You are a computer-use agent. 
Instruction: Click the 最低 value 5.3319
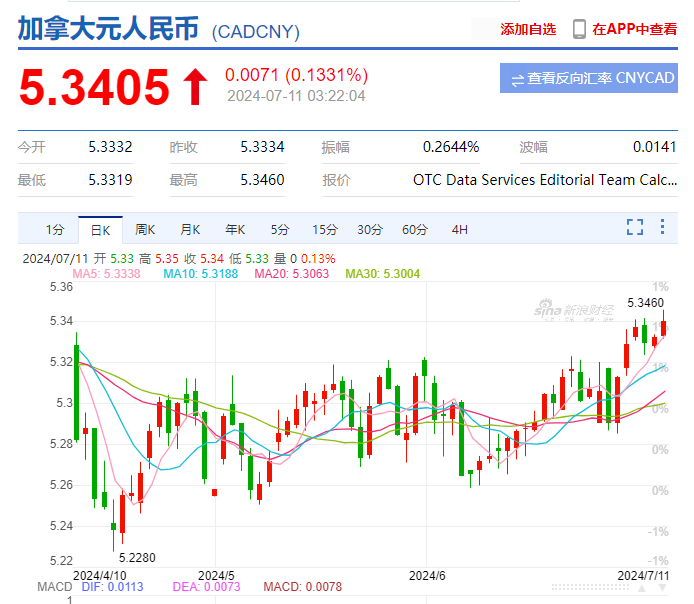110,180
